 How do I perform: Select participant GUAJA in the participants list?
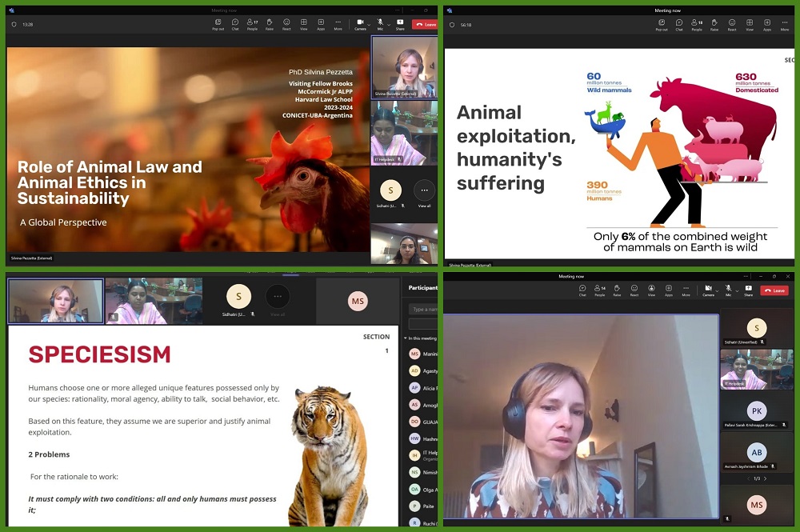pyautogui.click(x=423, y=422)
